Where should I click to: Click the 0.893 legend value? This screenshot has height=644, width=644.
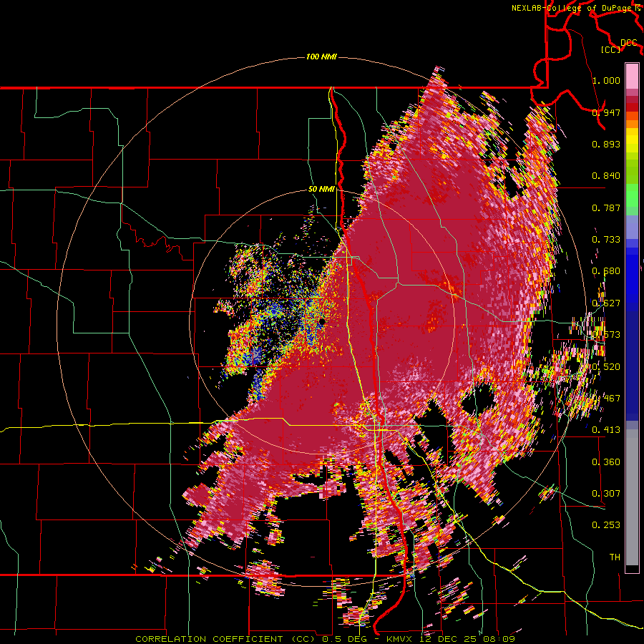coord(606,144)
